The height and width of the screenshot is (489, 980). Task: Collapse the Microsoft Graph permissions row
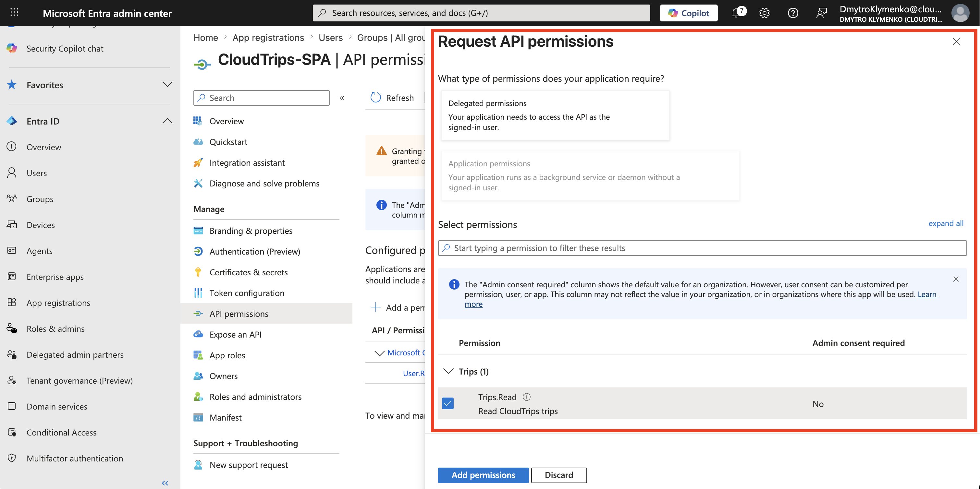click(379, 353)
